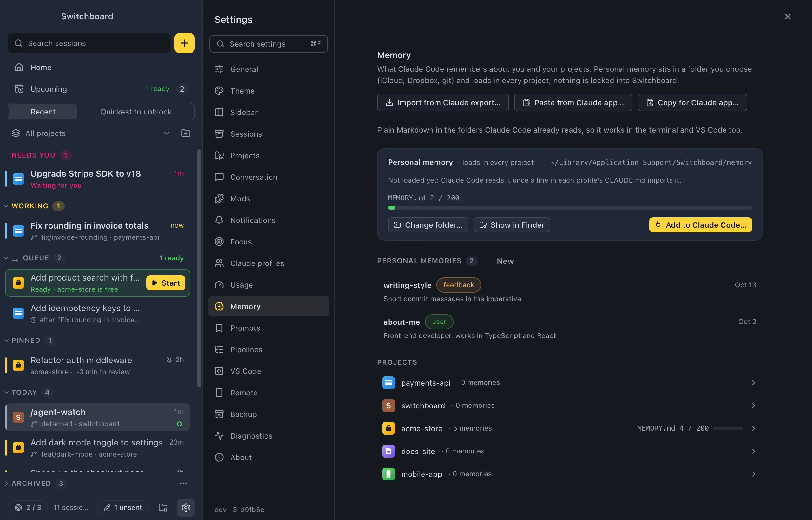Image resolution: width=812 pixels, height=520 pixels.
Task: Click Add to Claude Code button
Action: click(701, 225)
